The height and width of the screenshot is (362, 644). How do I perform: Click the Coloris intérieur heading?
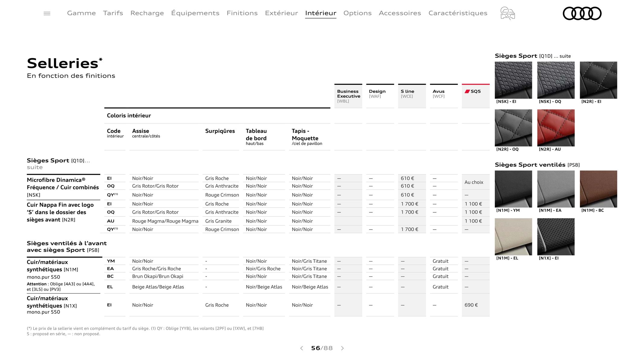(129, 116)
